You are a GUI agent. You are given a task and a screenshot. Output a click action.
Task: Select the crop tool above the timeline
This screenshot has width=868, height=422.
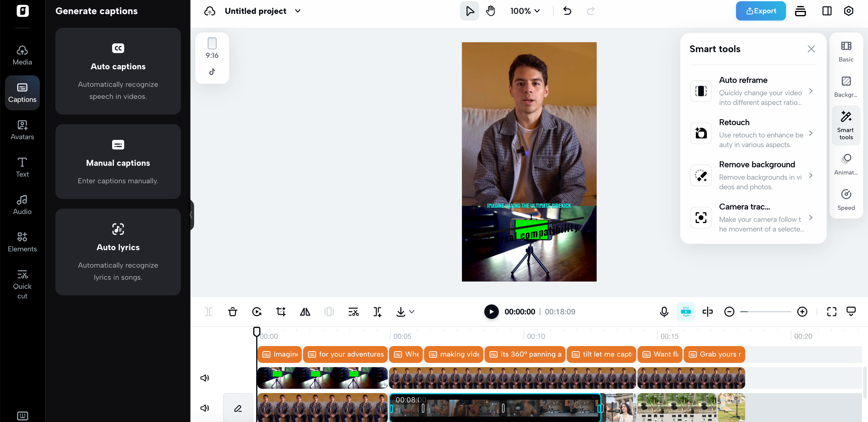tap(281, 312)
